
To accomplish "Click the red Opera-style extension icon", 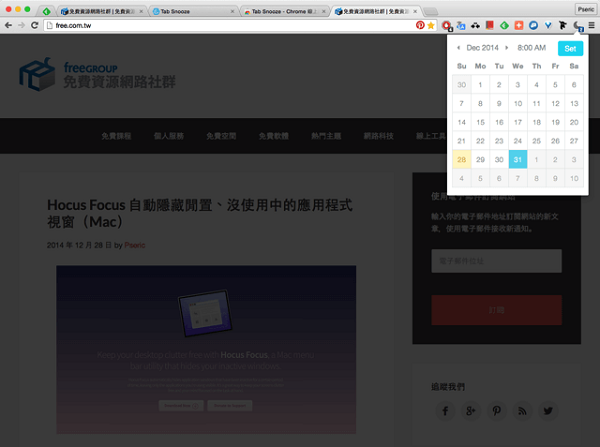I will tap(447, 26).
